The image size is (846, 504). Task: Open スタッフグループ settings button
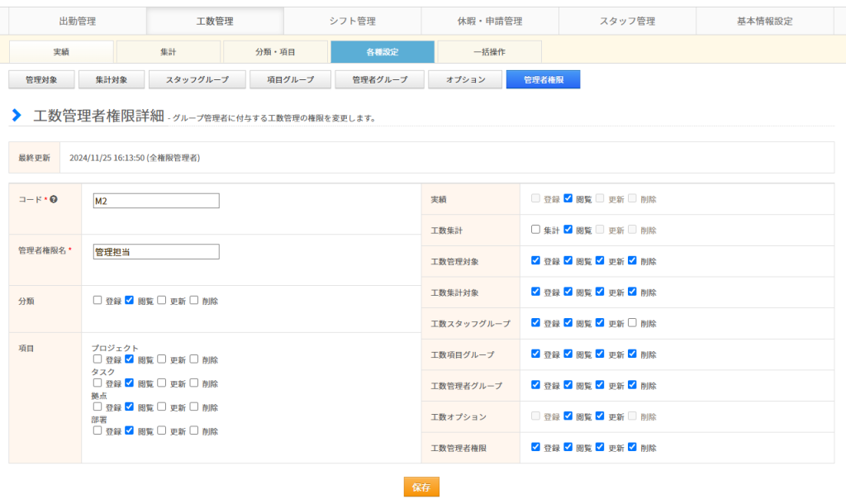click(197, 79)
